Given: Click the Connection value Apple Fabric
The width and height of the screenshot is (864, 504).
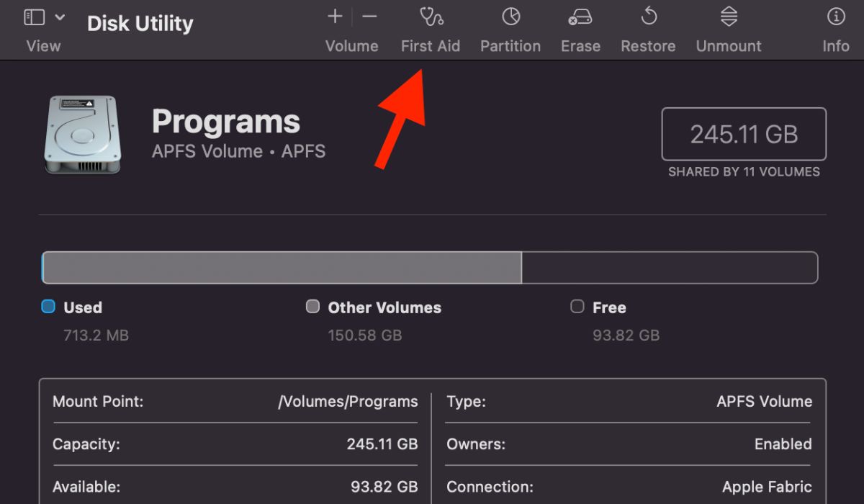Looking at the screenshot, I should pos(767,487).
